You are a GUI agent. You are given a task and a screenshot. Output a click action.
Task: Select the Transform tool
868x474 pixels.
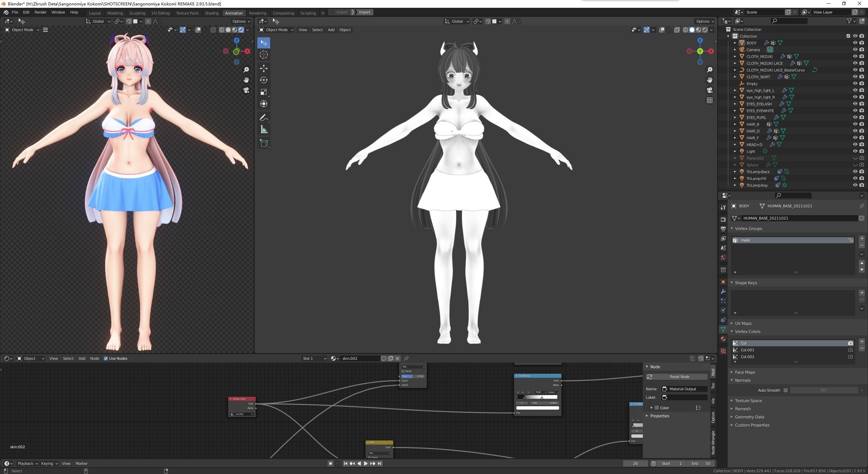pyautogui.click(x=264, y=104)
